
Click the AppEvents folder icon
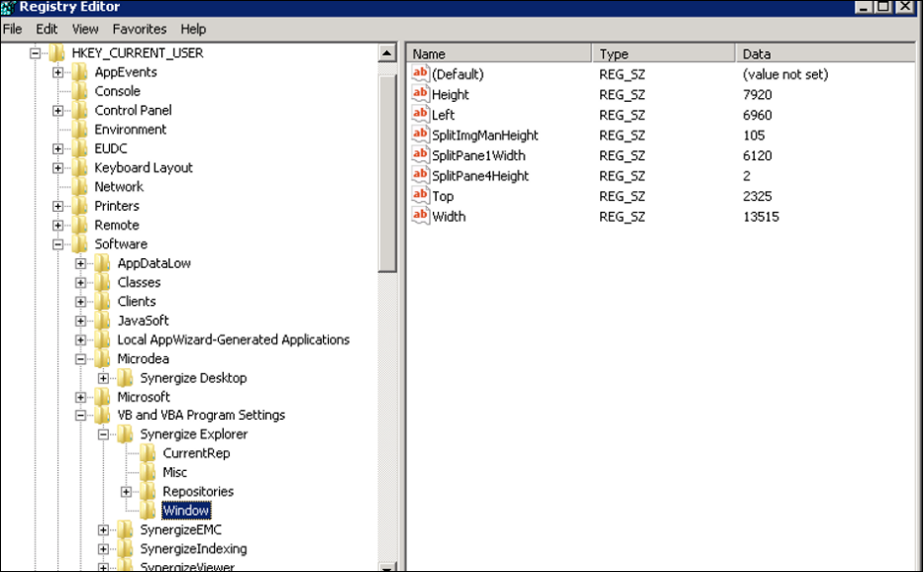coord(79,72)
